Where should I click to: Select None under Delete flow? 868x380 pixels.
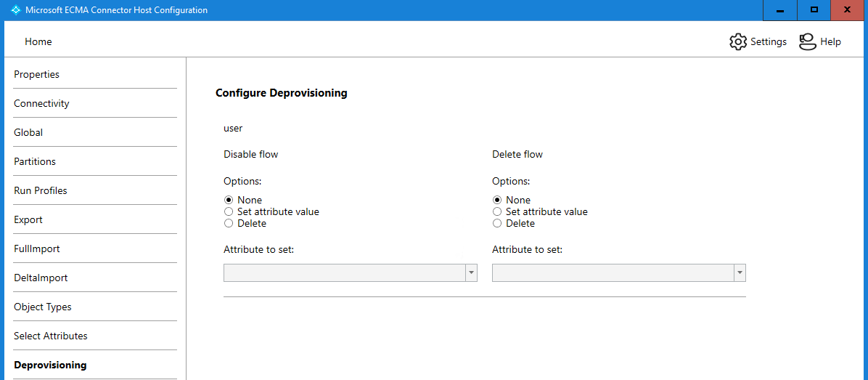[x=497, y=200]
